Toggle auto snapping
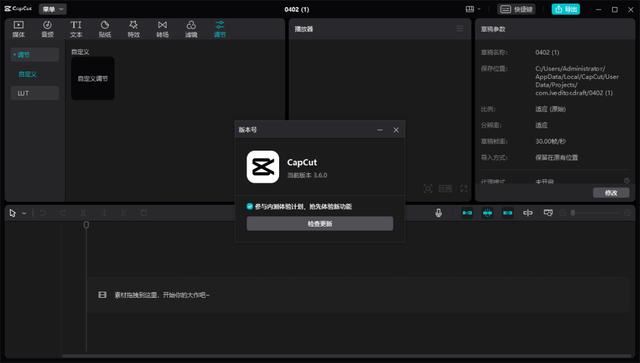Screen dimensions: 640x363 [x=487, y=213]
